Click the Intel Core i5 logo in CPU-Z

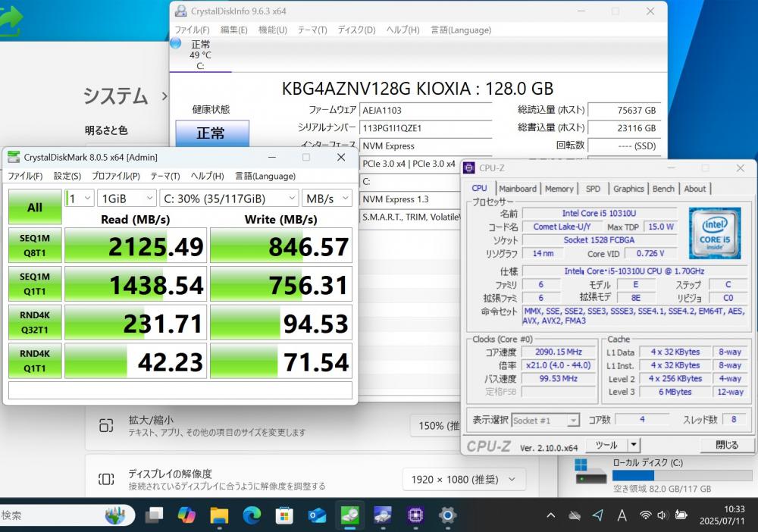pyautogui.click(x=715, y=233)
